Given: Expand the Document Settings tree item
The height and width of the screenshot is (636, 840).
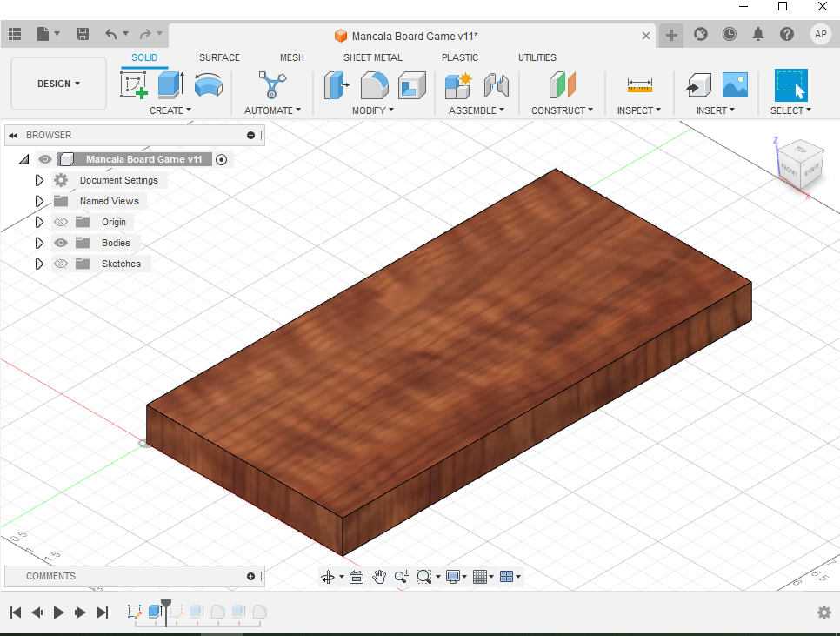Looking at the screenshot, I should 39,180.
